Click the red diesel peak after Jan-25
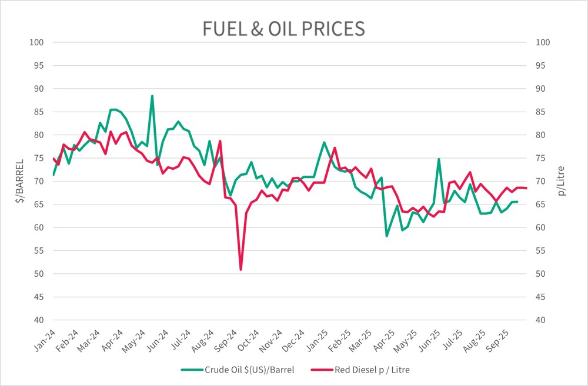Screen dimensions: 588x386 tap(335, 147)
